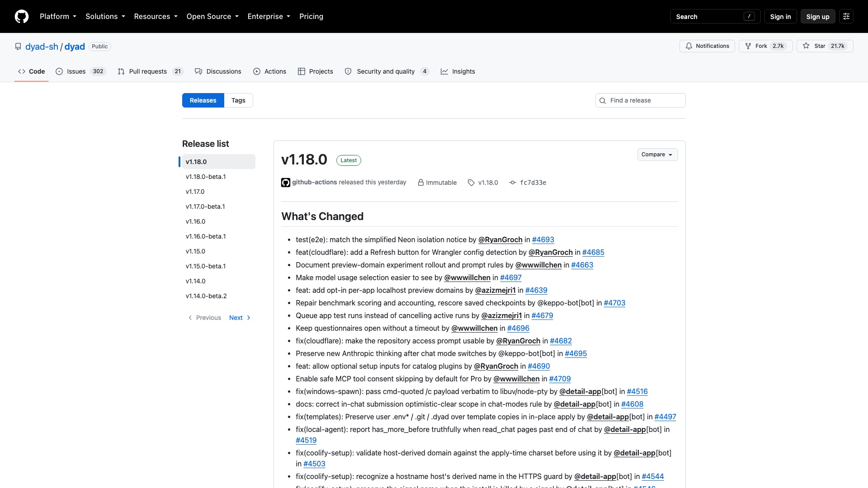Switch to the Tags view
The height and width of the screenshot is (488, 868).
[x=238, y=100]
